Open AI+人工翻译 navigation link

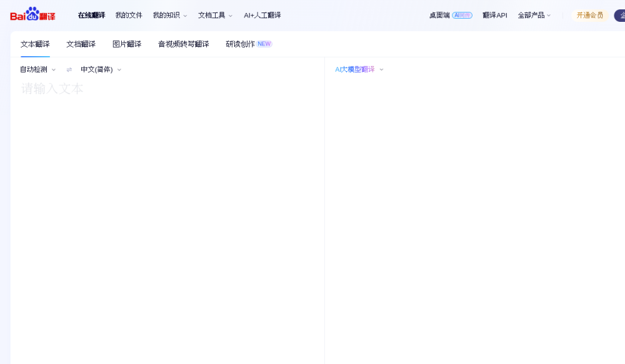(x=262, y=15)
